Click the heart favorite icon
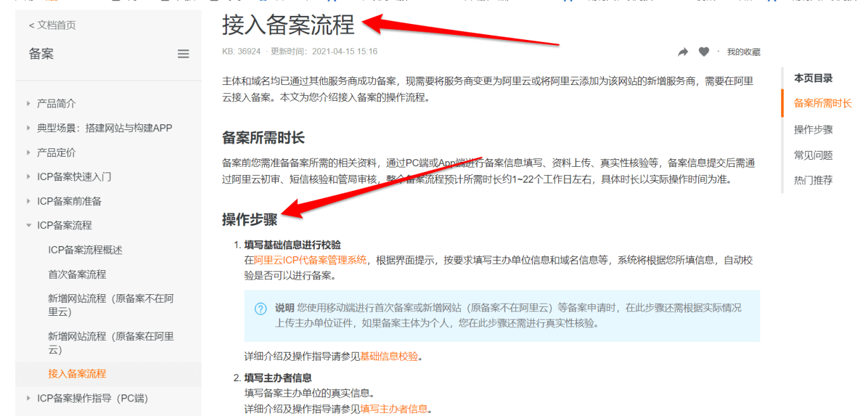868x416 pixels. [704, 52]
